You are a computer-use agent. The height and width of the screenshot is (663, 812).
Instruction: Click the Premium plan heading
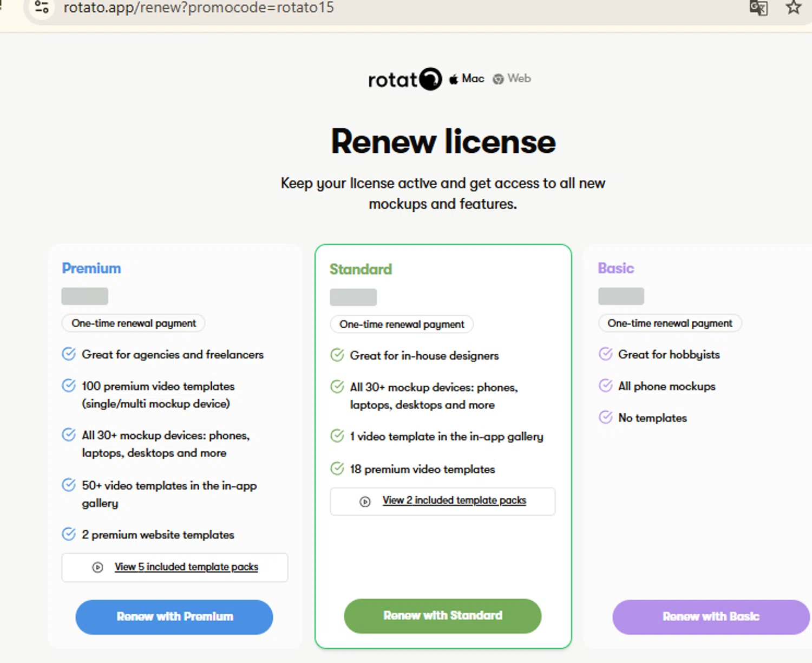coord(91,268)
